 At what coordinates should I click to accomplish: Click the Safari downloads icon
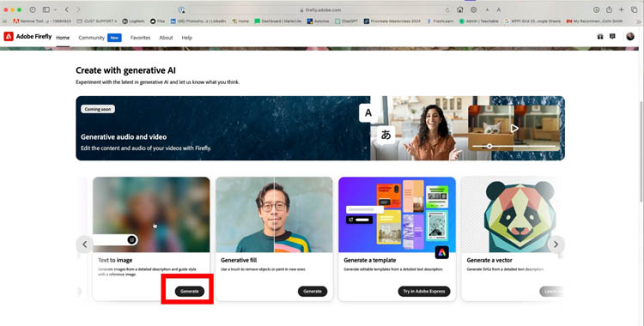click(x=597, y=9)
